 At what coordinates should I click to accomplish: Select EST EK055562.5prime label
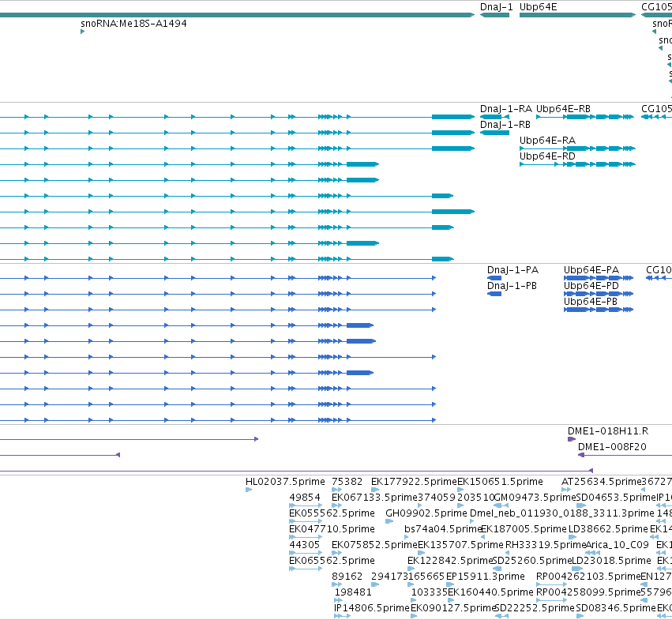(x=332, y=513)
